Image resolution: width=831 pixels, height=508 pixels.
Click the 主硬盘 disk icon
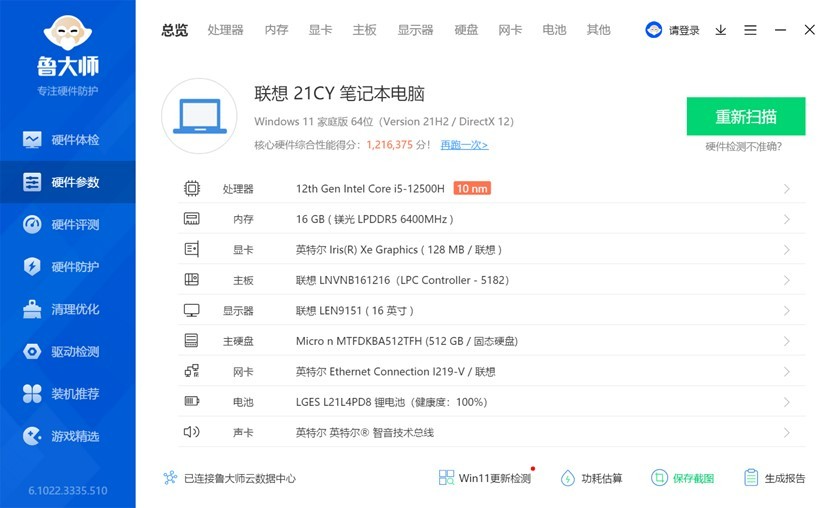click(191, 340)
